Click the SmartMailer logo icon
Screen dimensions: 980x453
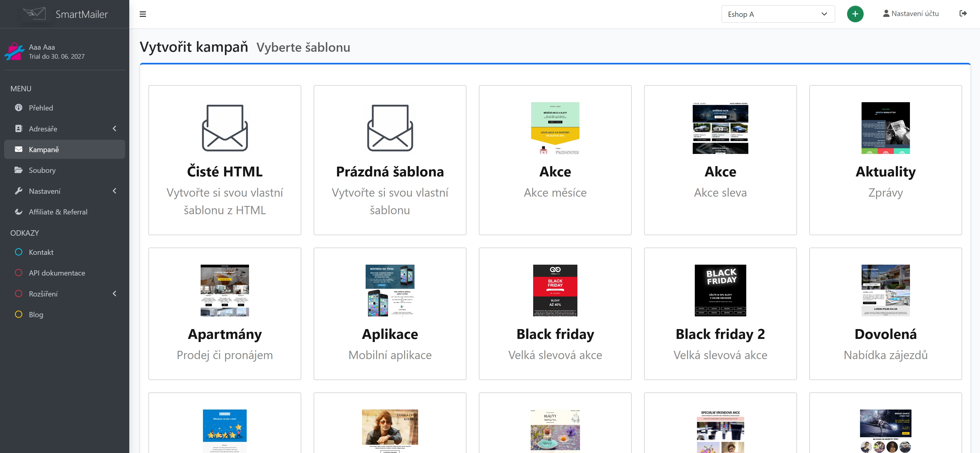point(35,14)
